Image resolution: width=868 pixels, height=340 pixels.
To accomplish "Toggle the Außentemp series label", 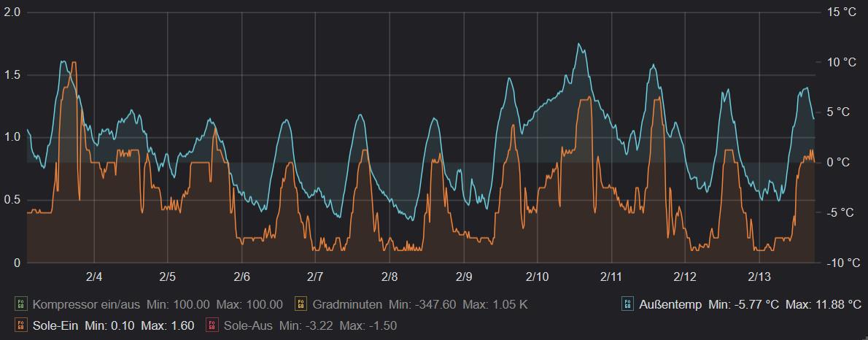I will point(670,304).
